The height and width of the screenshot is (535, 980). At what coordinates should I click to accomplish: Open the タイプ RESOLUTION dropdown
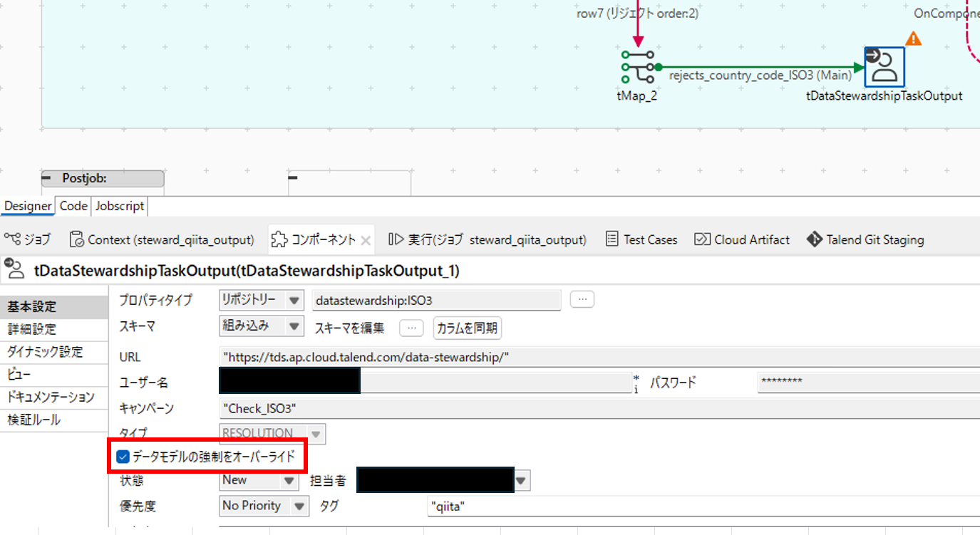click(272, 433)
